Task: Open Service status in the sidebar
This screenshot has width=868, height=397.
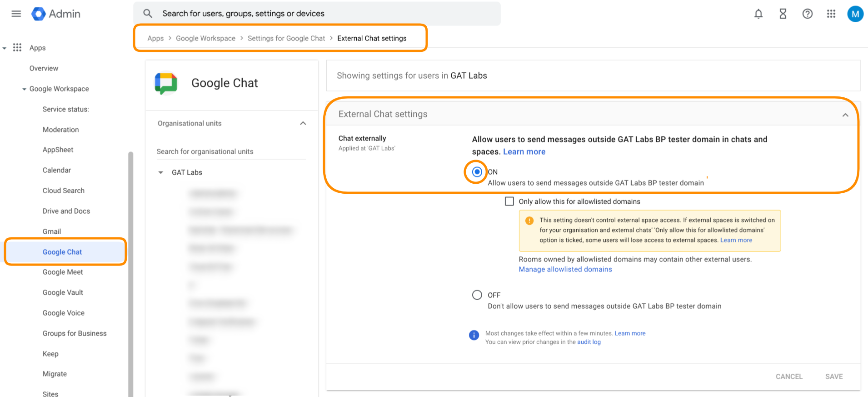Action: [x=66, y=109]
